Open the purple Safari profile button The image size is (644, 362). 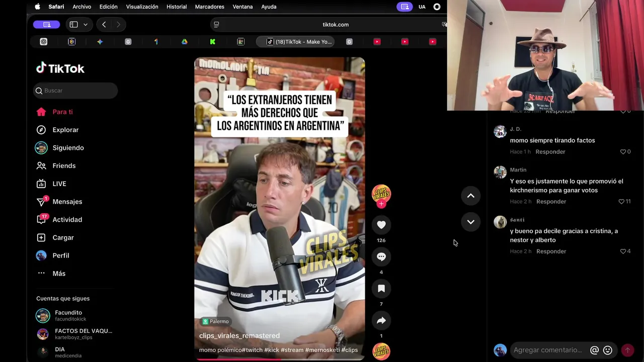[x=46, y=24]
